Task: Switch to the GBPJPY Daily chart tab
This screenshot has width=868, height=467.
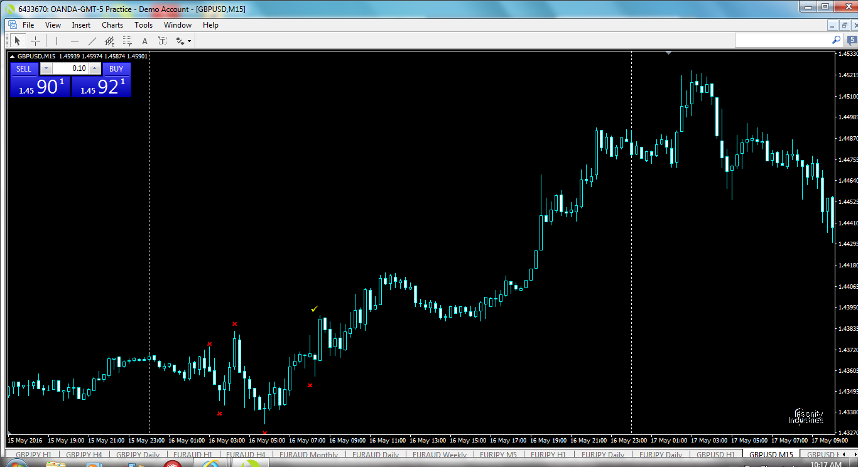Action: [x=138, y=454]
